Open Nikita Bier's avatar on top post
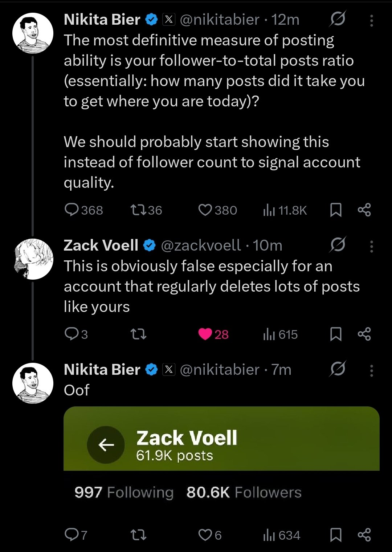The image size is (392, 552). 33,33
